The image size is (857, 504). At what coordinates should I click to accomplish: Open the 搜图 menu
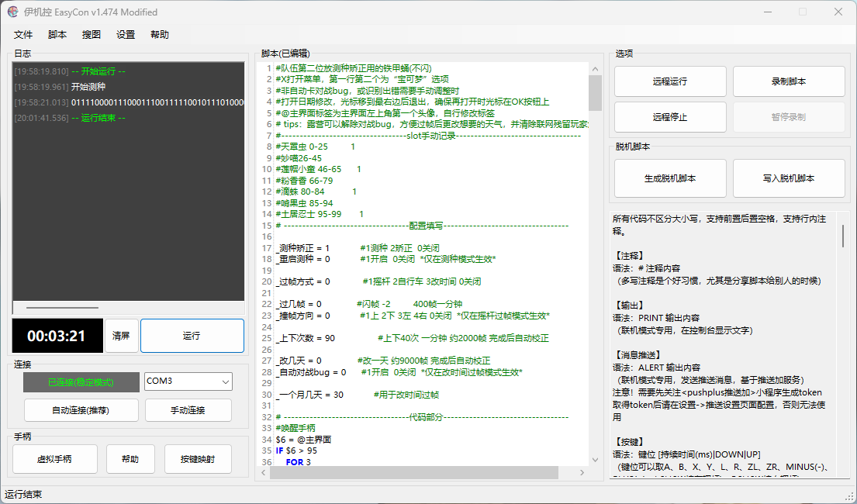92,35
